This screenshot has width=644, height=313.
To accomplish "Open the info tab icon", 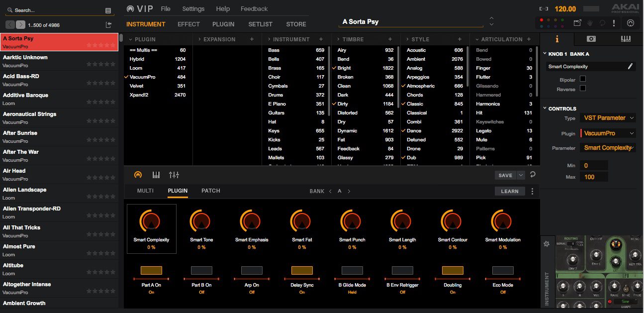I will pos(557,39).
